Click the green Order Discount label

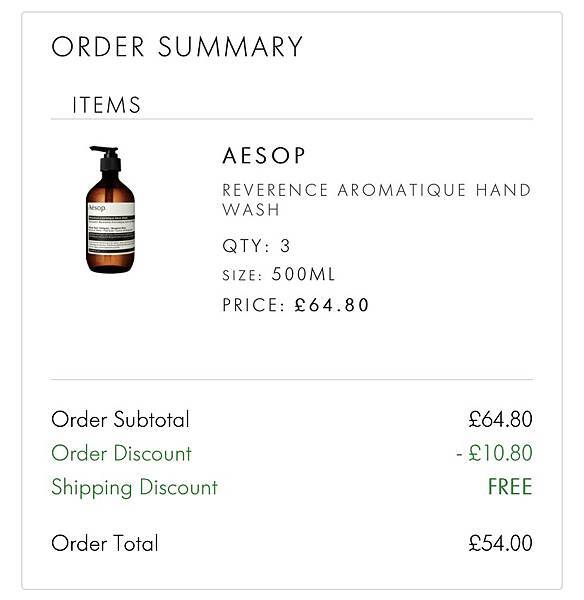tap(121, 453)
